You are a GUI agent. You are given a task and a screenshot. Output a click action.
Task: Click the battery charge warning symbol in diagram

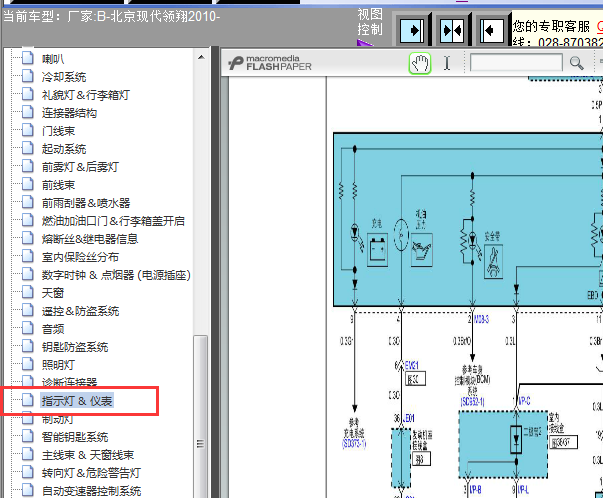pyautogui.click(x=377, y=250)
